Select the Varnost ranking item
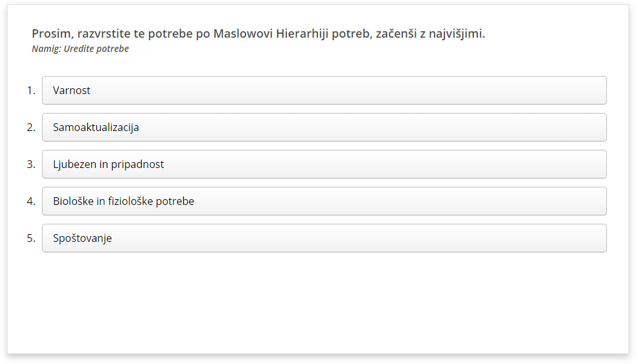 (324, 90)
